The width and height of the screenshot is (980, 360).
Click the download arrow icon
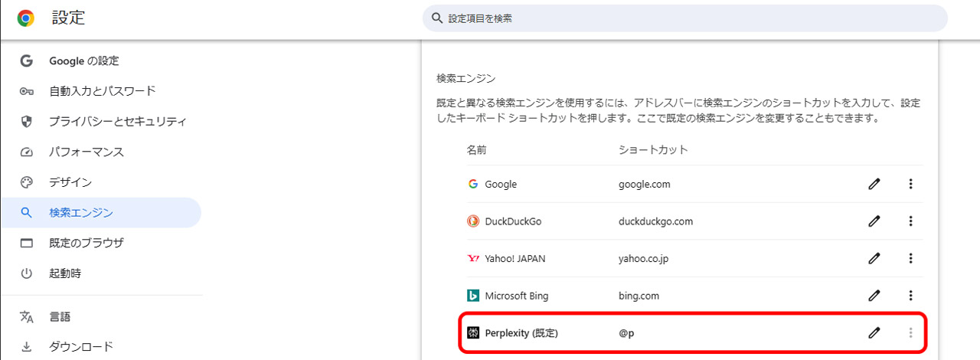point(27,346)
